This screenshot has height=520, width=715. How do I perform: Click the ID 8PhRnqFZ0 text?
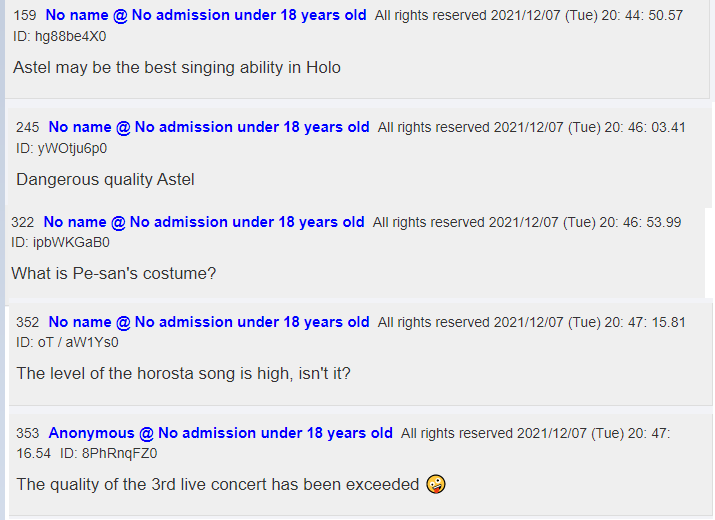click(109, 453)
